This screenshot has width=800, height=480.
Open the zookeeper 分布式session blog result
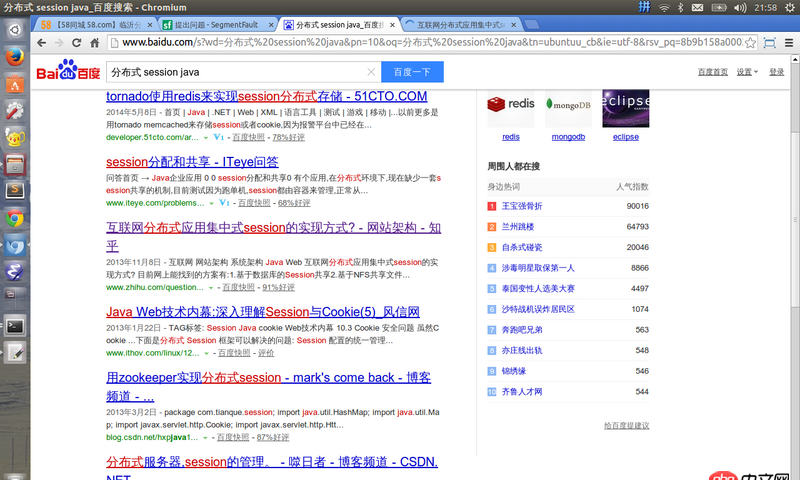[x=268, y=386]
